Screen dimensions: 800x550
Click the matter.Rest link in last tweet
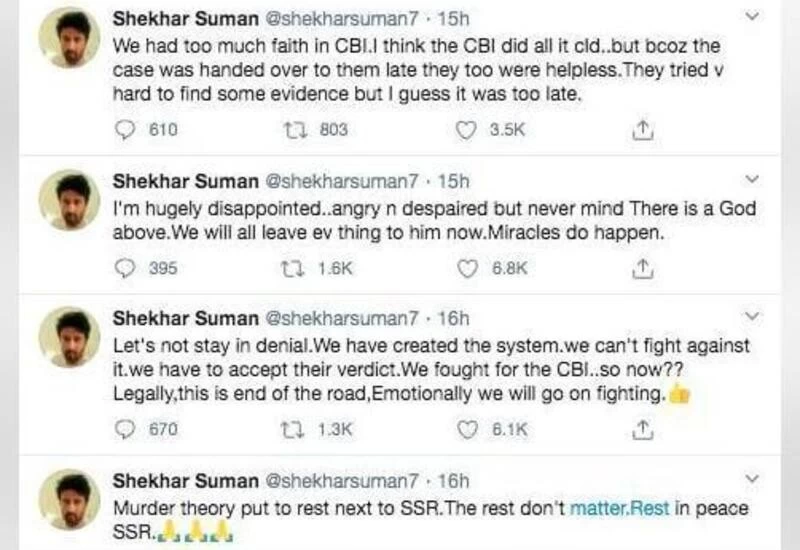click(619, 507)
